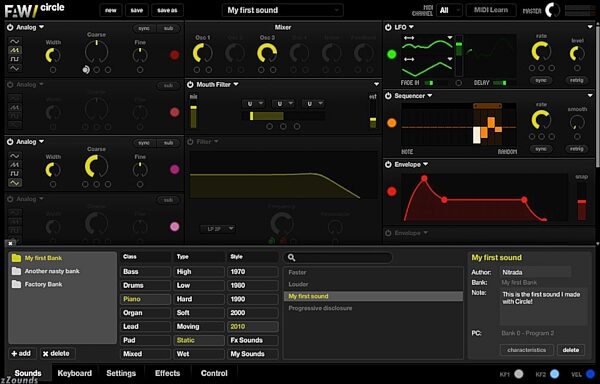Click the KF1 modulation dot
The width and height of the screenshot is (600, 384).
[518, 374]
